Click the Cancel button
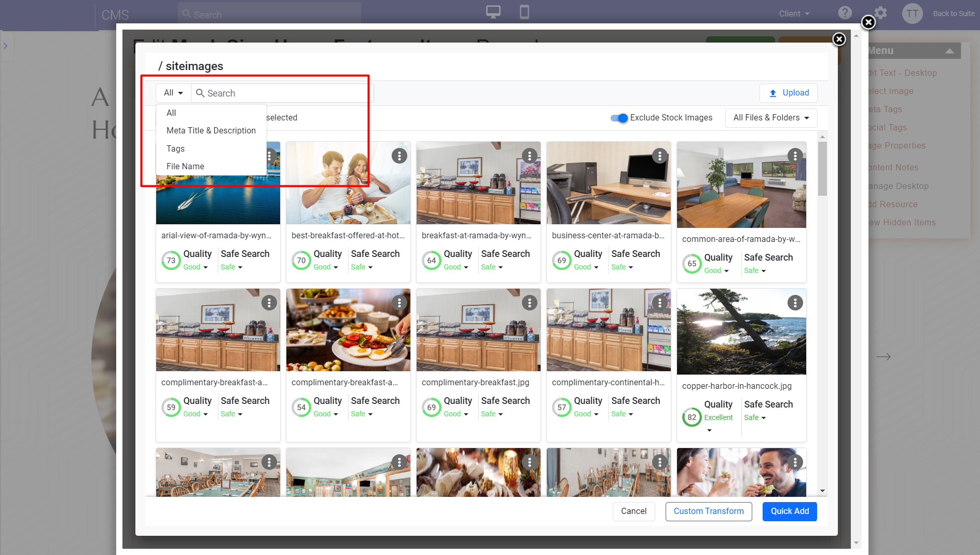Viewport: 980px width, 555px height. click(633, 511)
